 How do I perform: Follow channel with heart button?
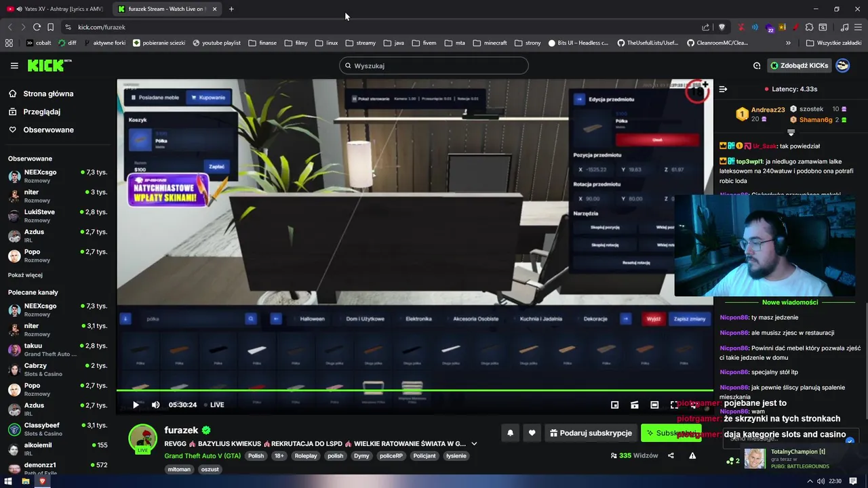(x=532, y=433)
